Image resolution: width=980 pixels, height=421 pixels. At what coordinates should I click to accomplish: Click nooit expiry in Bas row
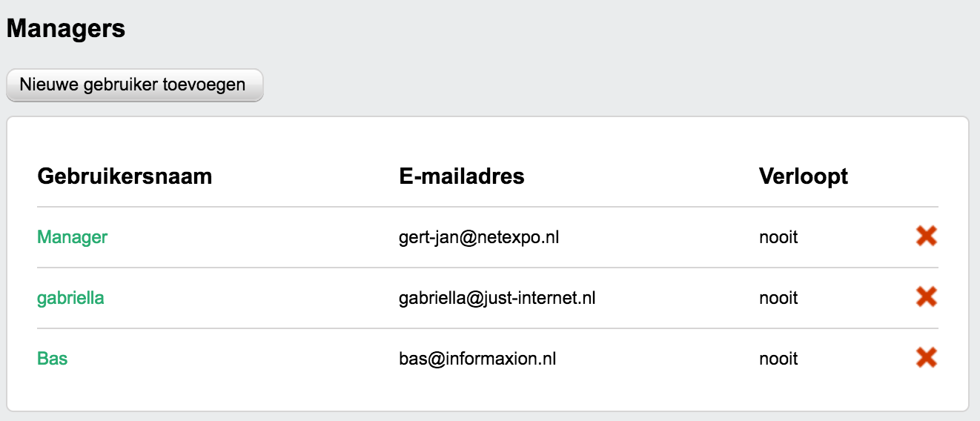tap(778, 359)
